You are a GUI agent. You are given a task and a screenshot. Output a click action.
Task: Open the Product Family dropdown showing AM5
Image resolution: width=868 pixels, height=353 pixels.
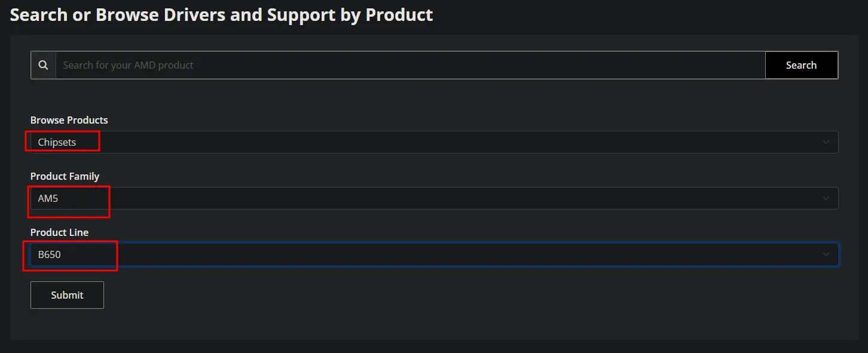(x=434, y=198)
